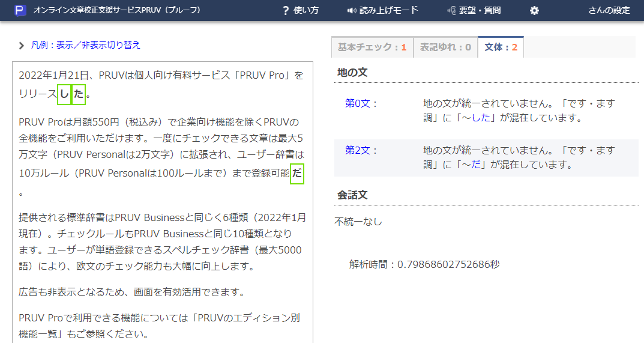The width and height of the screenshot is (644, 343).
Task: Click paragraph starting 広告も非表示となるため
Action: pyautogui.click(x=133, y=292)
